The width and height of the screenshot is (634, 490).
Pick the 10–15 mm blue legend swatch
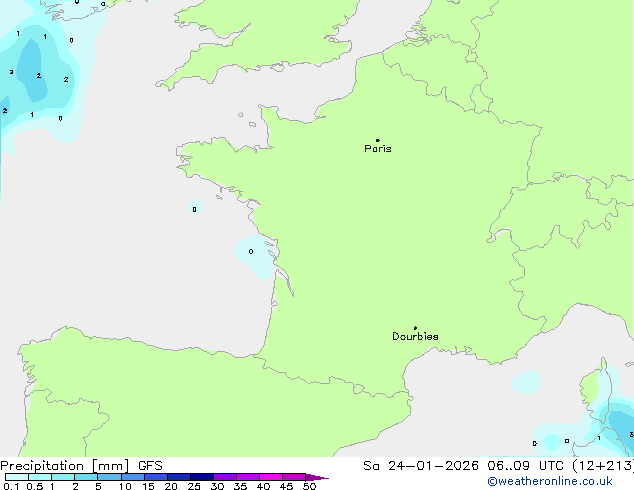click(x=132, y=477)
